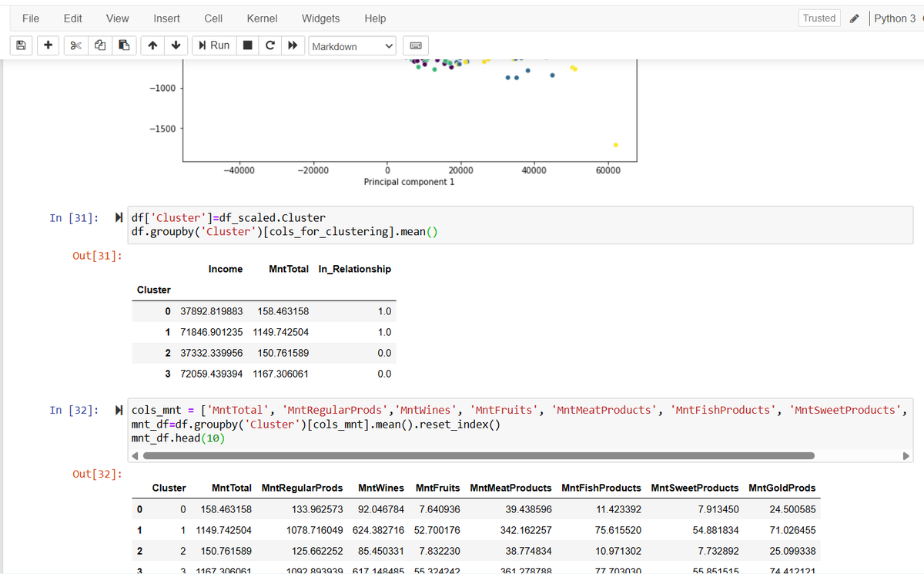Click the In_Relationship column header
924x574 pixels.
pyautogui.click(x=354, y=269)
